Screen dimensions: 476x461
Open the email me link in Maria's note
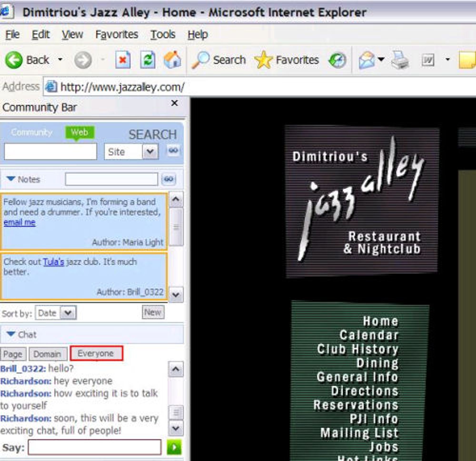click(20, 222)
